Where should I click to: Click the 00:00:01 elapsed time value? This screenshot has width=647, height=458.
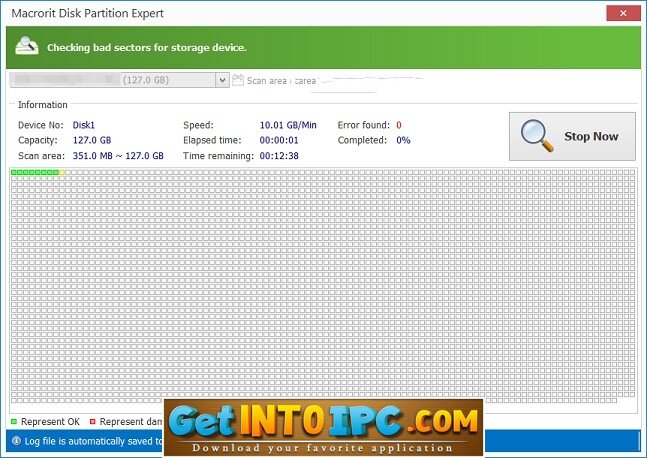click(x=279, y=140)
